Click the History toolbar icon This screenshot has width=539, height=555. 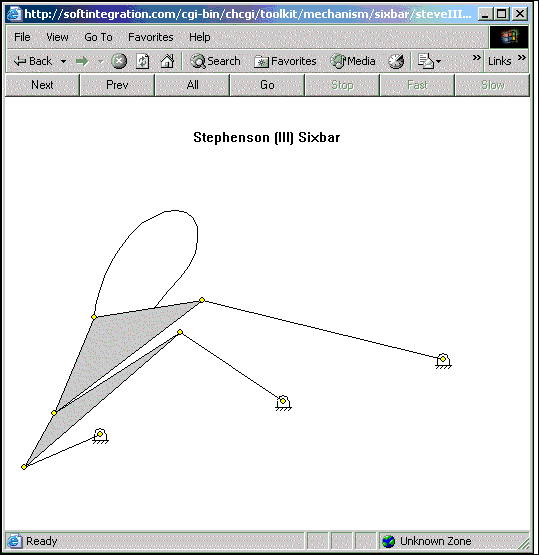[x=396, y=61]
